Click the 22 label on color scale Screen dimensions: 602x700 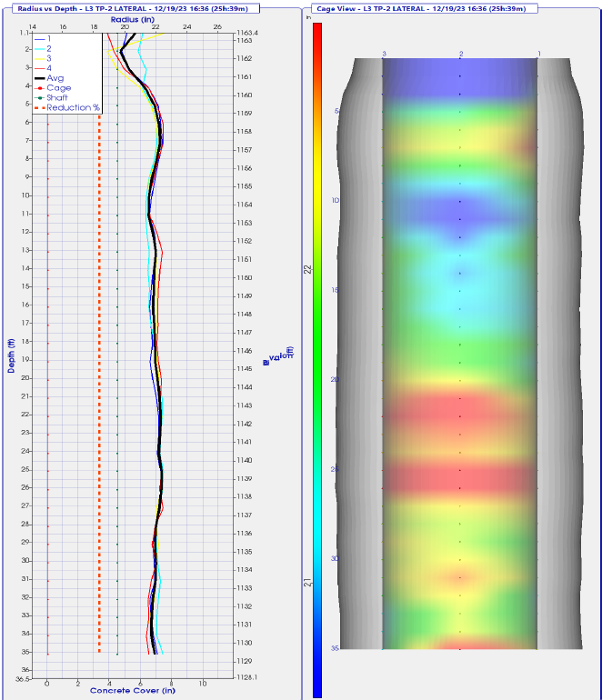(307, 269)
